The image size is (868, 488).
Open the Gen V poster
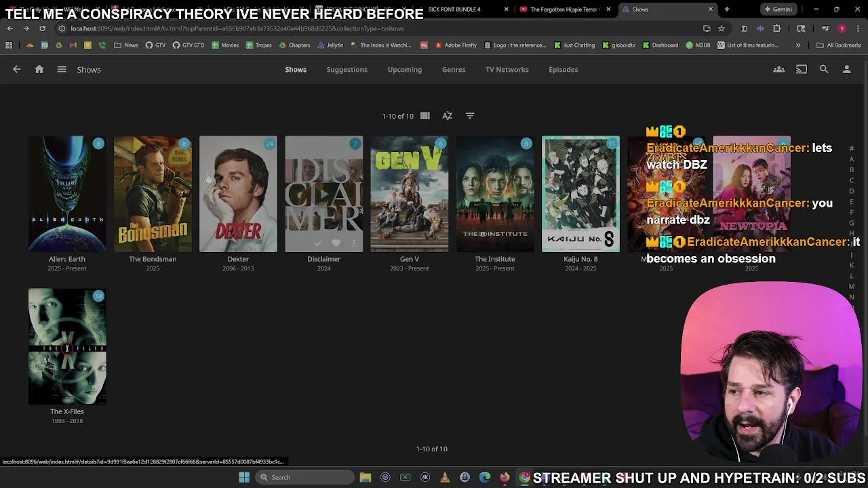click(x=410, y=194)
